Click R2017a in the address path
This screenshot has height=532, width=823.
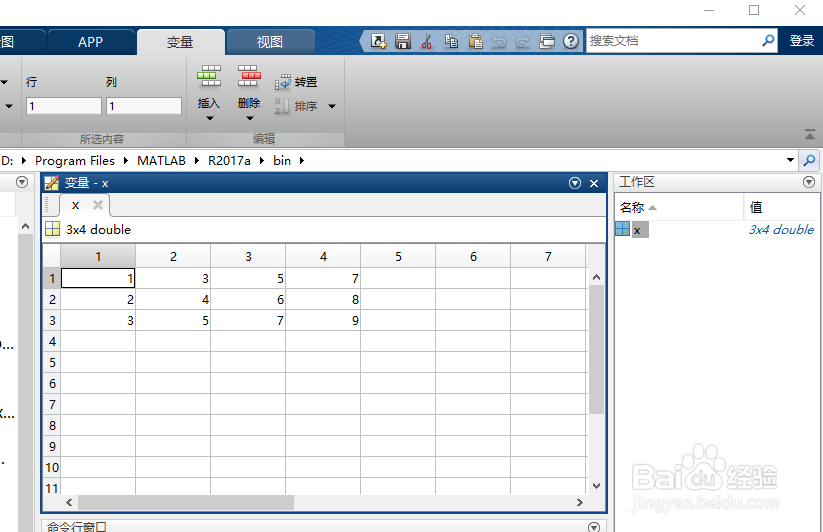[229, 161]
